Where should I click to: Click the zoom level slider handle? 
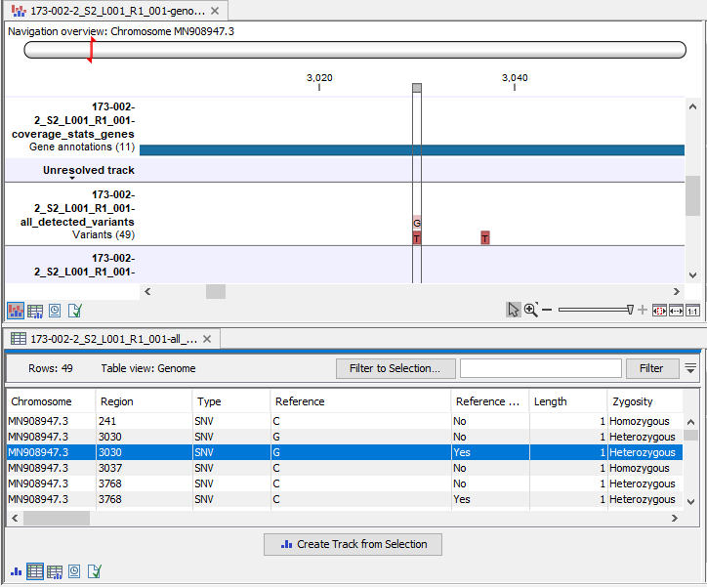(x=630, y=310)
